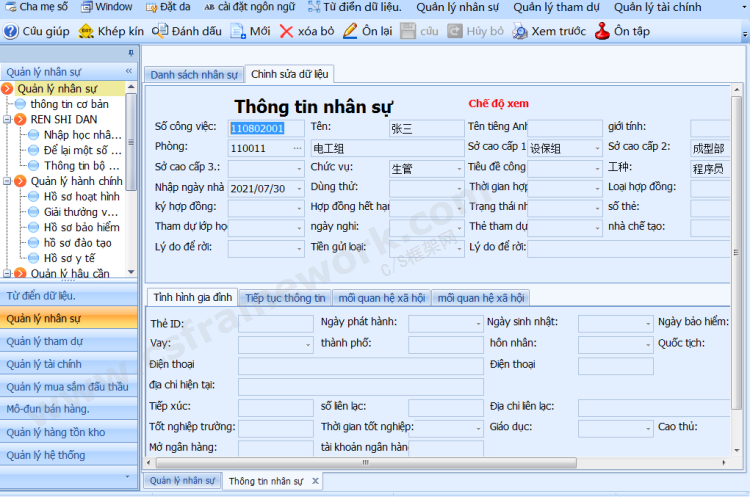
Task: Click the Đánh dấu toolbar icon
Action: point(160,31)
